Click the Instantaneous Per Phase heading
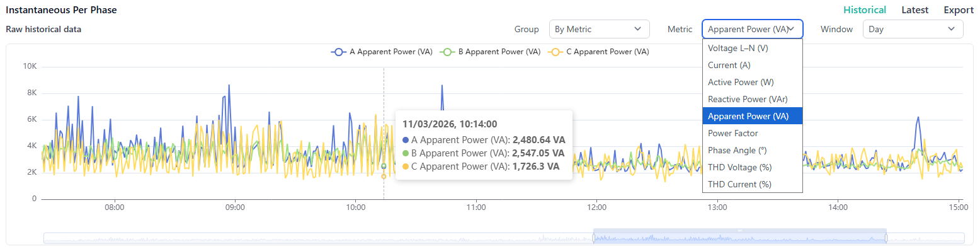The width and height of the screenshot is (980, 251). pos(61,10)
